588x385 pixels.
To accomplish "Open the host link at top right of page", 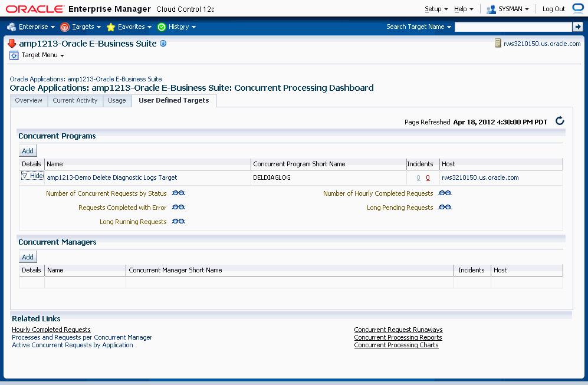I will click(x=542, y=44).
